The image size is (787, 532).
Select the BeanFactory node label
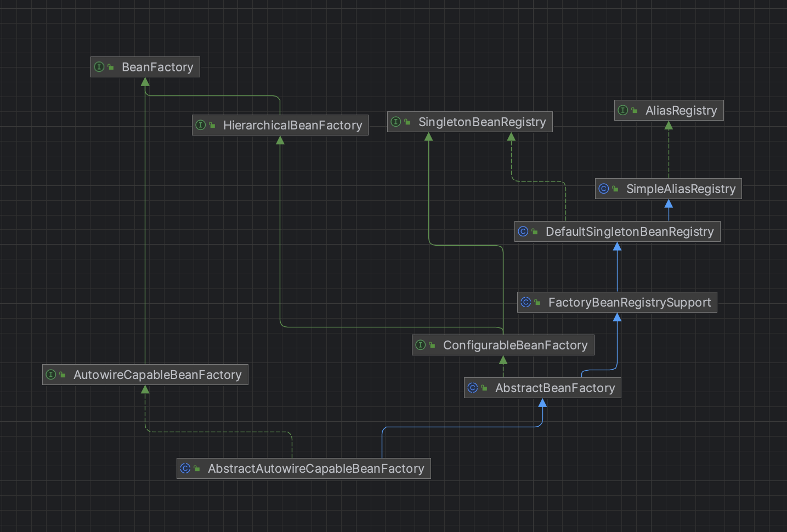pos(157,67)
